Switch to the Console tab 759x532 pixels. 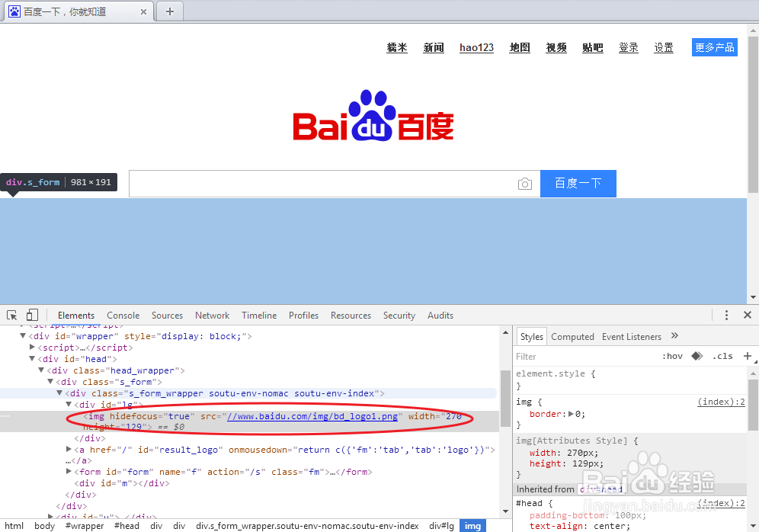123,315
